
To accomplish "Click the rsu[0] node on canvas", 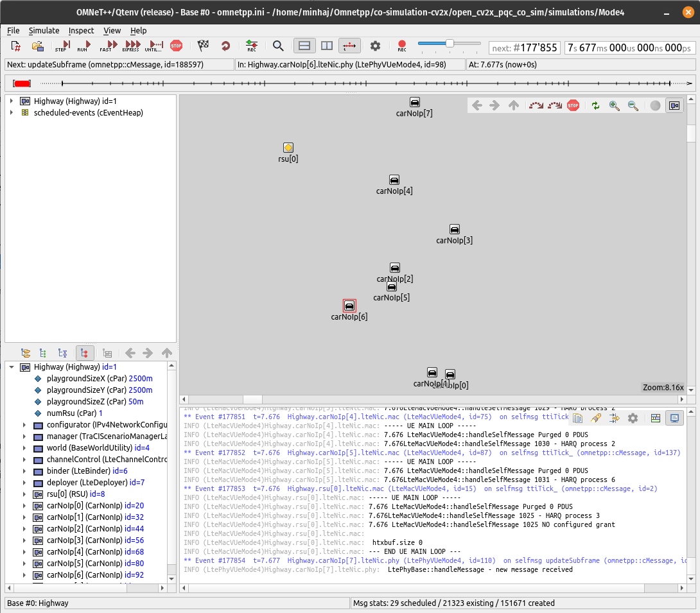I will (288, 148).
